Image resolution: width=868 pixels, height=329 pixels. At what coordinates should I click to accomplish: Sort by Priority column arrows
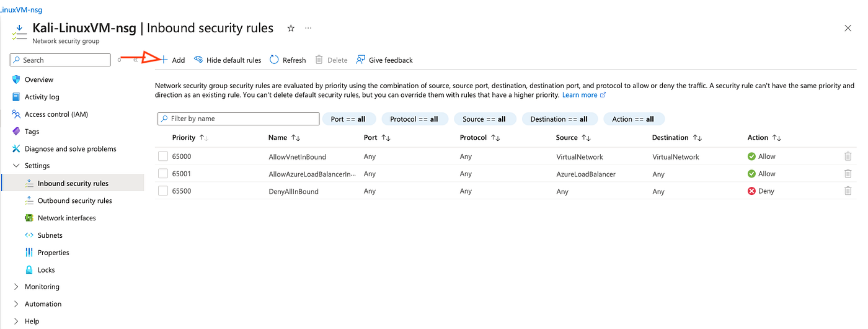point(203,138)
